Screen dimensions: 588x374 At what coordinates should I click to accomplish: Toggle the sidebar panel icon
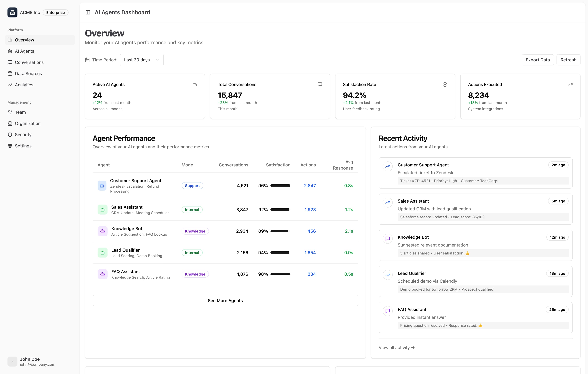pos(88,12)
